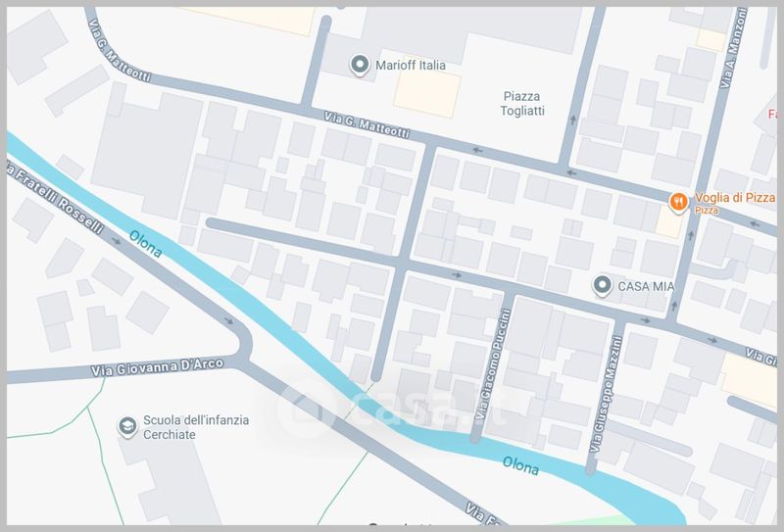The height and width of the screenshot is (532, 784).
Task: Click the CASA MIA text label
Action: (646, 286)
